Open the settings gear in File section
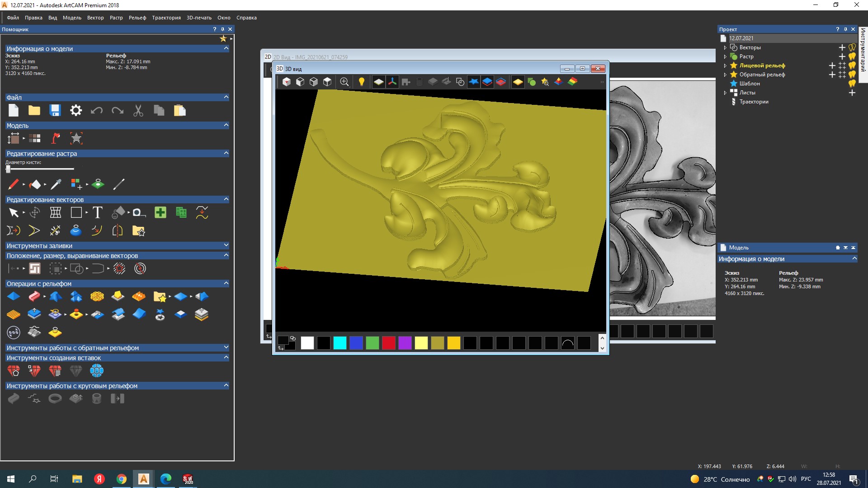 pyautogui.click(x=76, y=111)
